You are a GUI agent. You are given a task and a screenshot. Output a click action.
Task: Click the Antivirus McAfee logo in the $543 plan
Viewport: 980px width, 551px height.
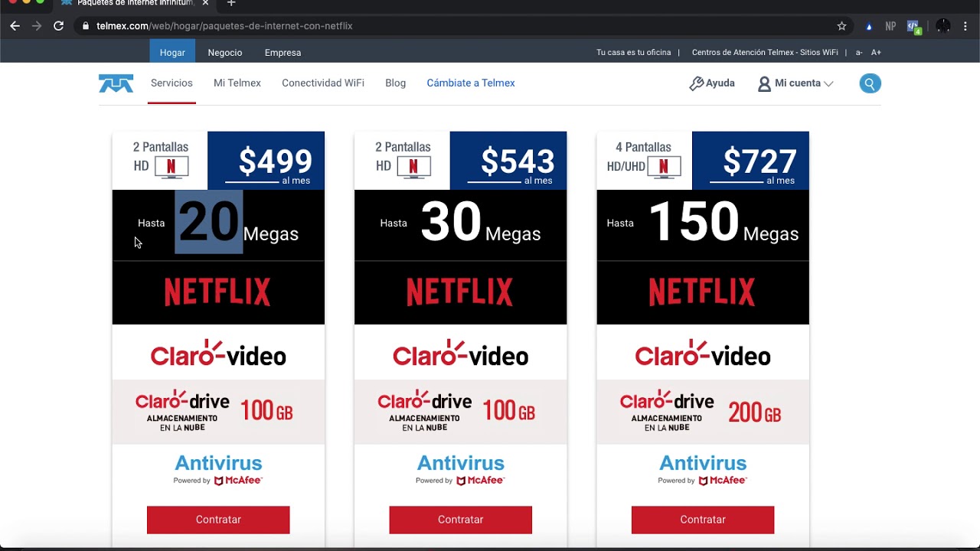[x=460, y=470]
